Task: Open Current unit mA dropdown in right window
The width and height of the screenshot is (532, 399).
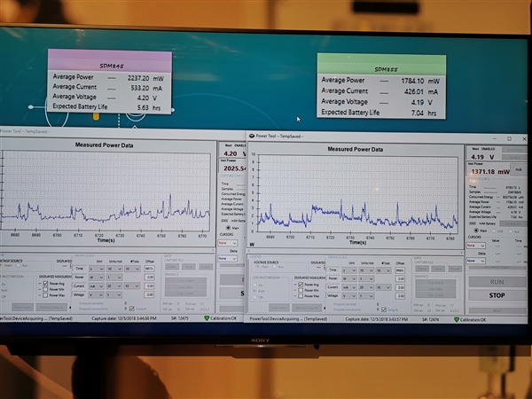Action: pos(349,287)
